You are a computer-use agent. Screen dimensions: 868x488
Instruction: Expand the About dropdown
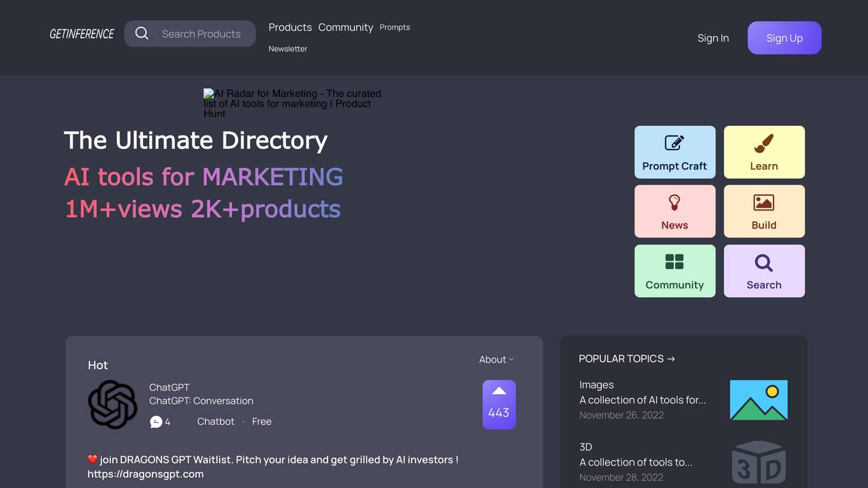coord(497,360)
